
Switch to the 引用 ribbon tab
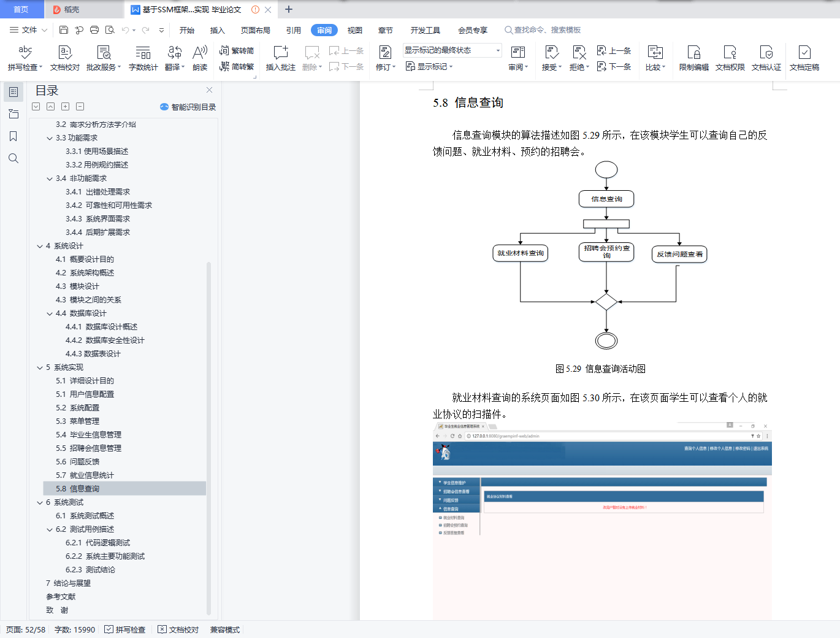pyautogui.click(x=294, y=30)
